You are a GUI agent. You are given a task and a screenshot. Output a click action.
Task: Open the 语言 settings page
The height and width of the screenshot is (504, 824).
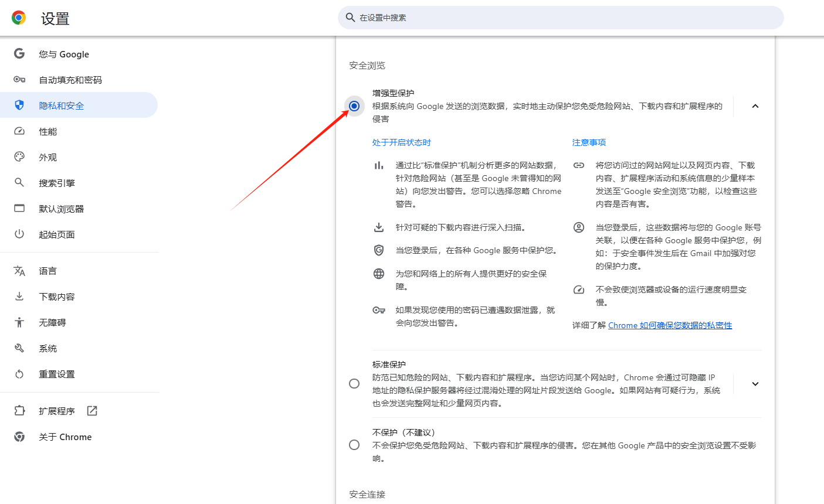(x=79, y=271)
